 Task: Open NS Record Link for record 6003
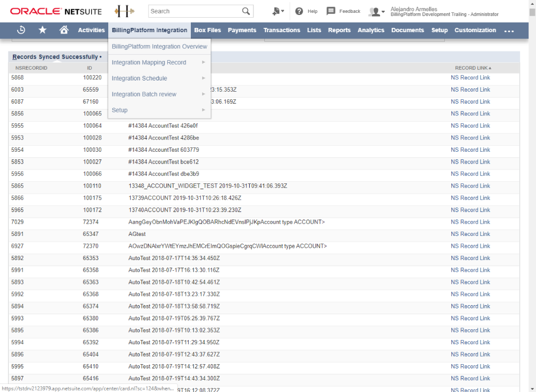pyautogui.click(x=471, y=90)
